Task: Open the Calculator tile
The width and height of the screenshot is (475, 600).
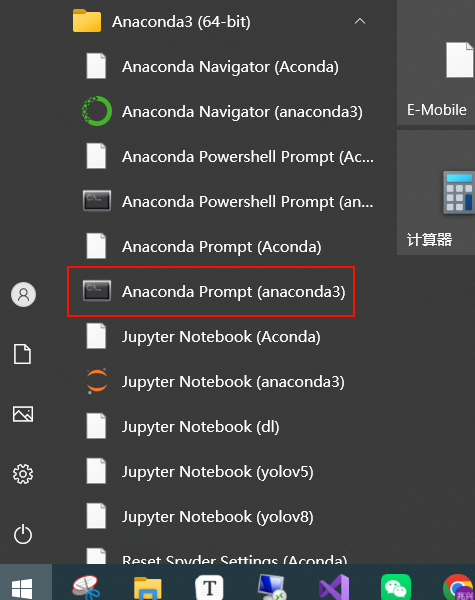Action: point(436,192)
